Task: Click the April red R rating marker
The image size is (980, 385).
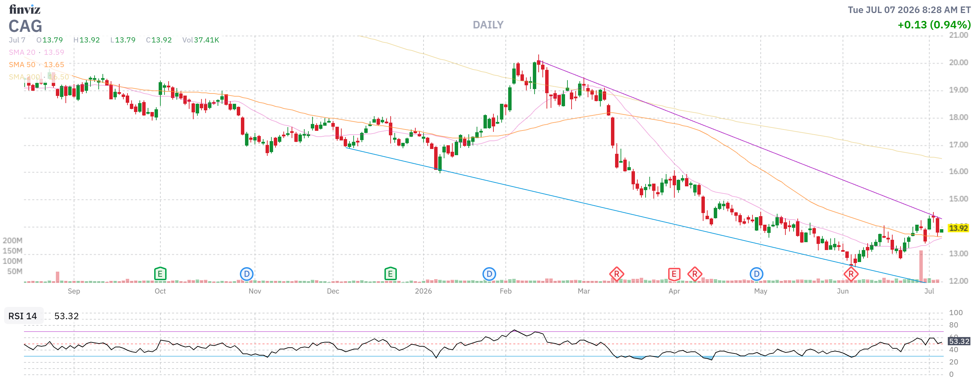Action: pos(695,274)
